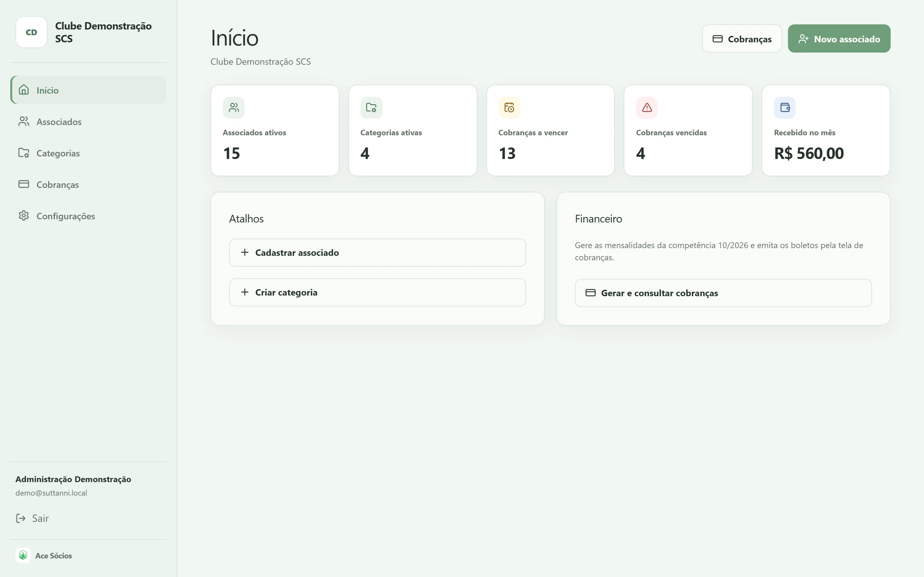Go to Associados in the sidebar
This screenshot has width=924, height=577.
click(89, 122)
